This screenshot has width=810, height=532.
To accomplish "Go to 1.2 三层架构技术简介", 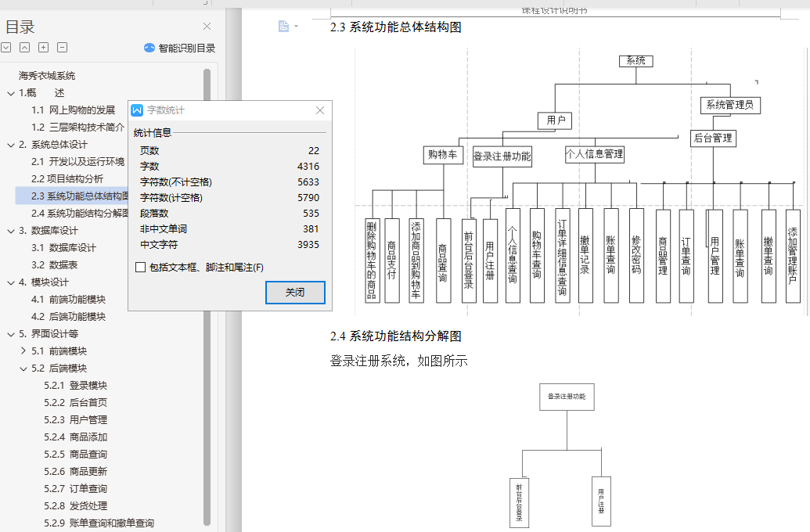I will (77, 127).
